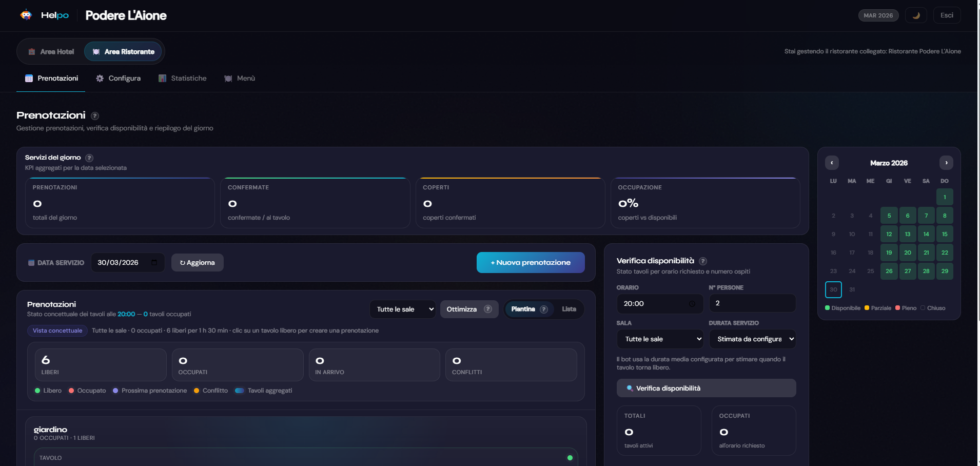This screenshot has width=980, height=466.
Task: Toggle dark mode with the moon icon
Action: click(x=916, y=15)
